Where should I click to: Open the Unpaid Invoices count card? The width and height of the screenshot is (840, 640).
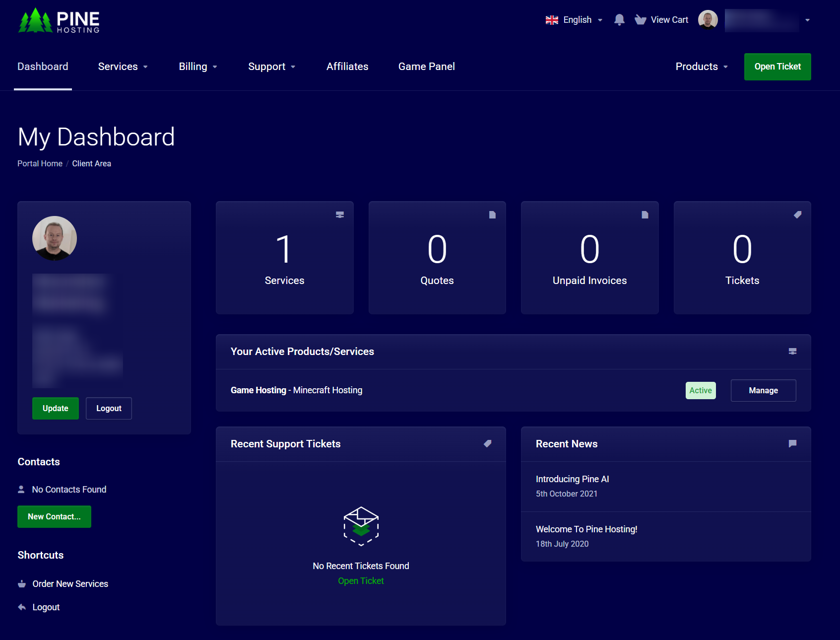point(590,258)
